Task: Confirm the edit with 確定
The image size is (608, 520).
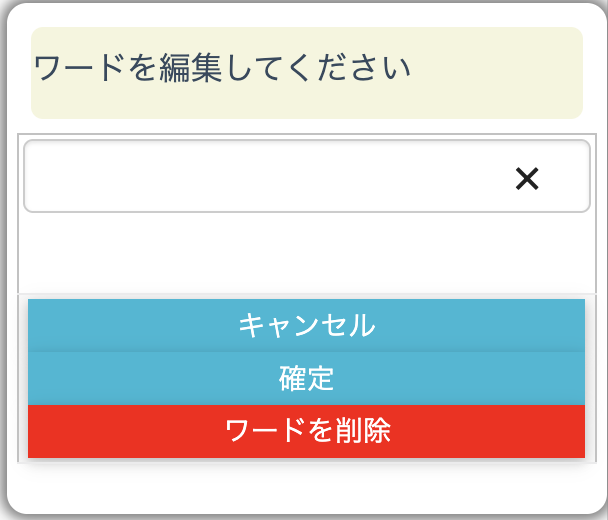Action: coord(306,379)
